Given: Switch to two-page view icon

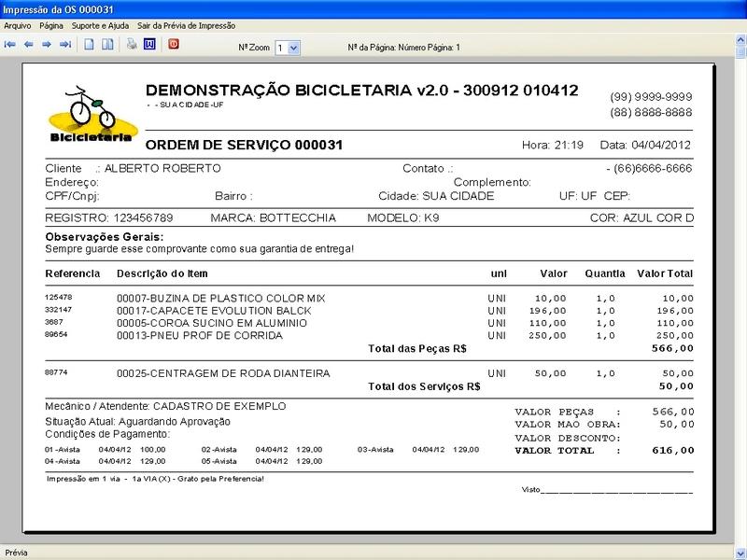Looking at the screenshot, I should [108, 44].
